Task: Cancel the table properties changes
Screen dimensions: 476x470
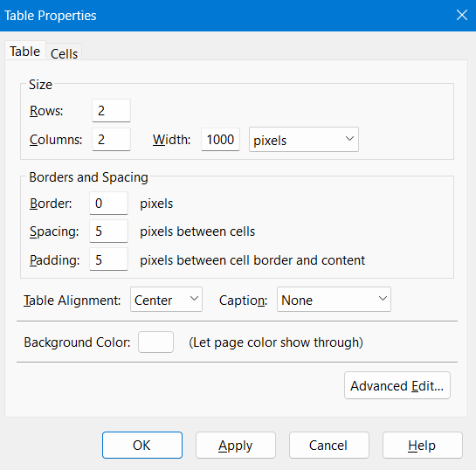Action: pyautogui.click(x=329, y=446)
